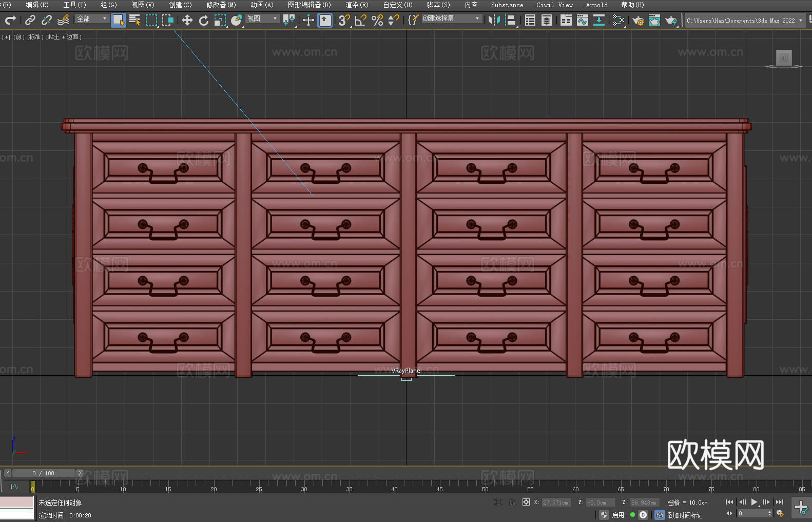Screen dimensions: 812x522
Task: Click the Align tool icon
Action: (511, 20)
